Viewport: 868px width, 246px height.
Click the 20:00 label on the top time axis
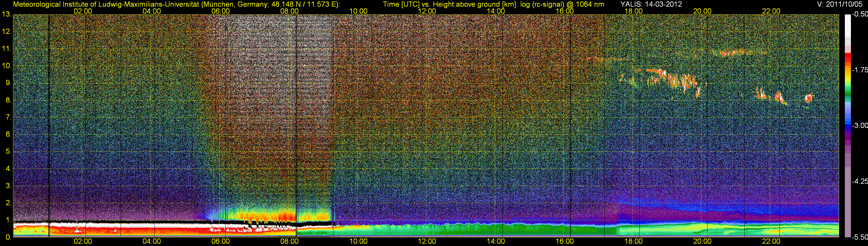(x=702, y=11)
